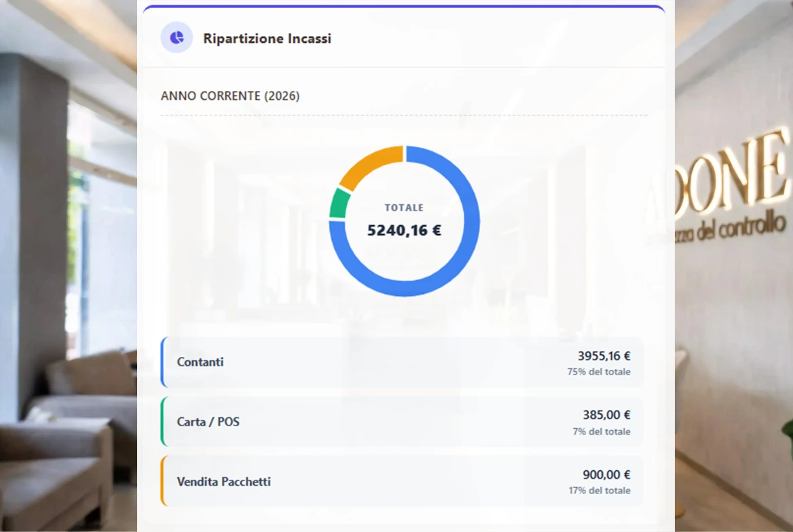Click the 900,00 € packages amount
Screen dimensions: 793x532
[x=606, y=474]
